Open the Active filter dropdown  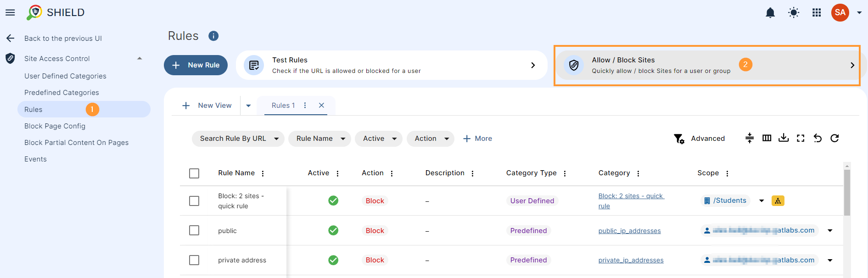pyautogui.click(x=379, y=139)
